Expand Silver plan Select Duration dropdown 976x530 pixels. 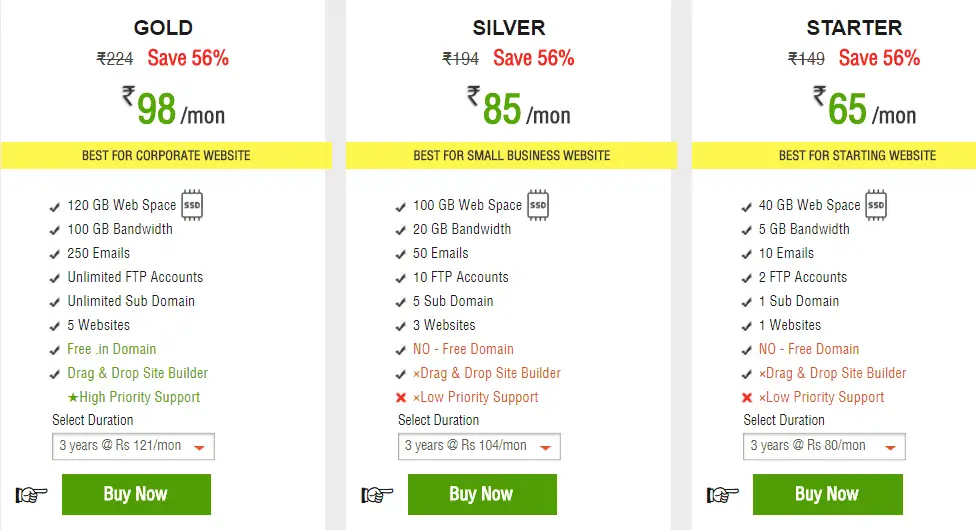point(479,446)
